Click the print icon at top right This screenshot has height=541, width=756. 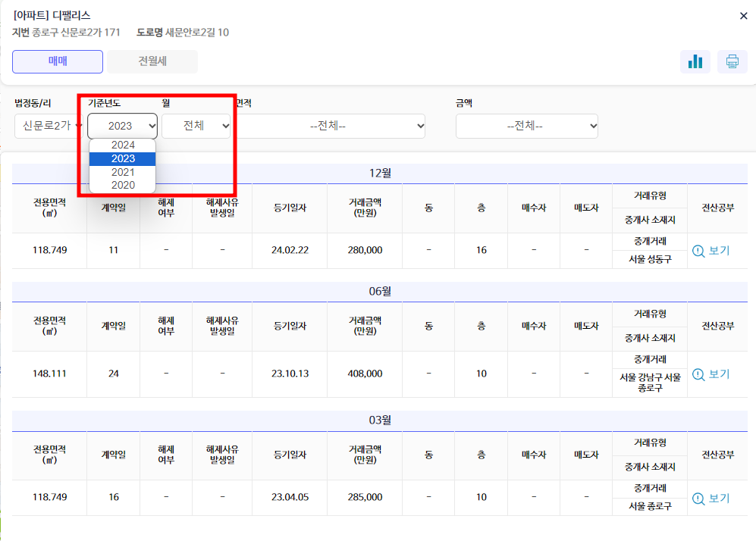click(x=732, y=61)
